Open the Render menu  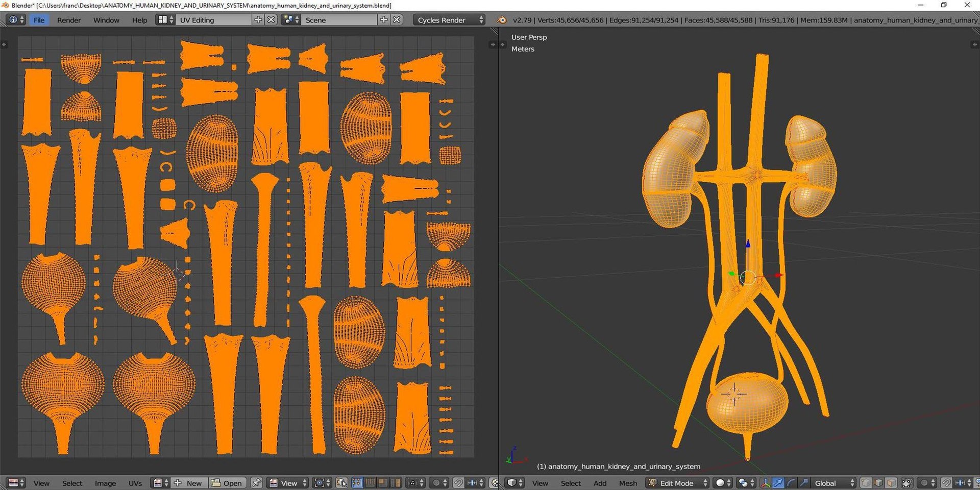pos(69,20)
